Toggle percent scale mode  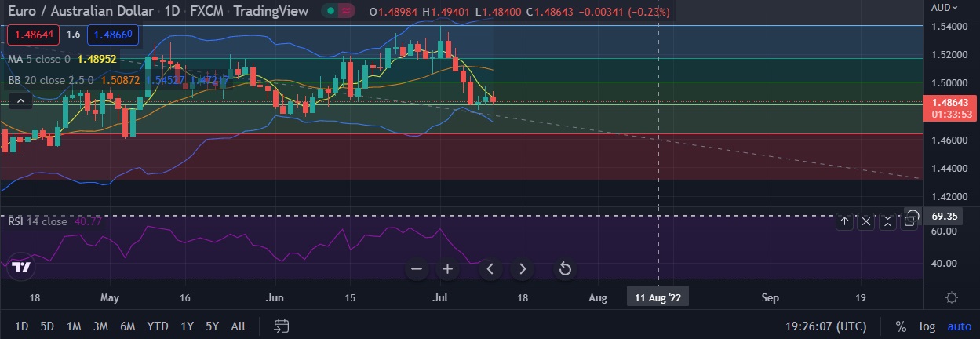pos(902,326)
